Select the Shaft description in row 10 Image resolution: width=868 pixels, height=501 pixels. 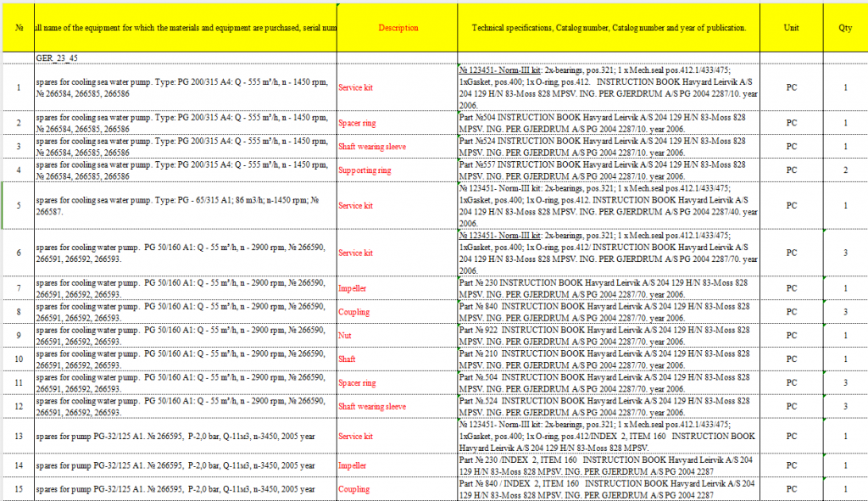click(x=348, y=359)
